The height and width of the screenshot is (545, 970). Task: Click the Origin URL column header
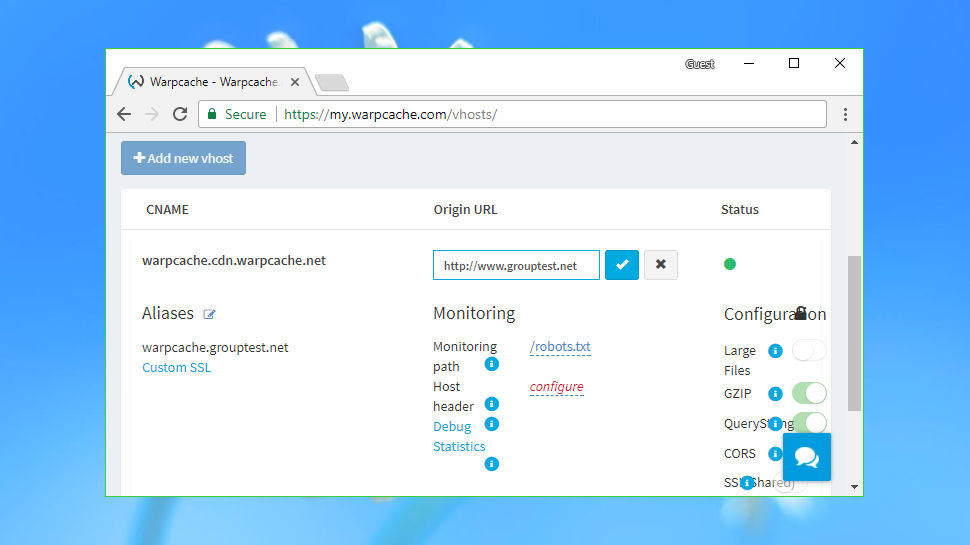(x=465, y=210)
